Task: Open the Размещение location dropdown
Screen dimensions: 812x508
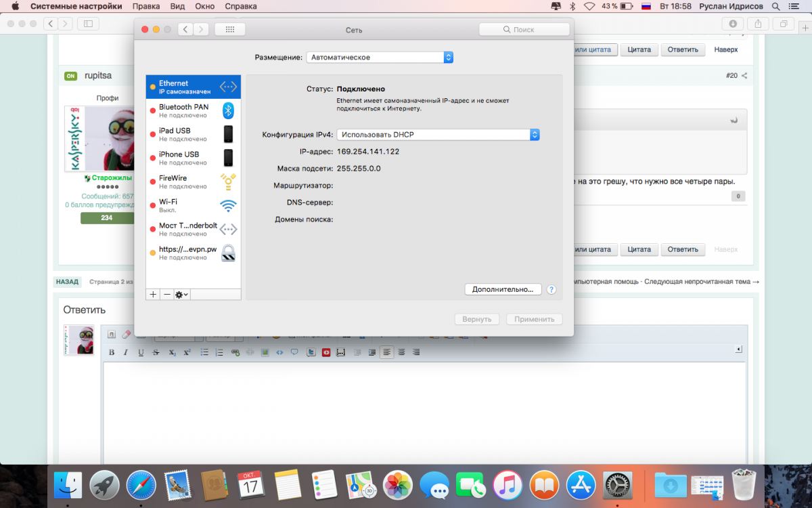Action: click(379, 58)
